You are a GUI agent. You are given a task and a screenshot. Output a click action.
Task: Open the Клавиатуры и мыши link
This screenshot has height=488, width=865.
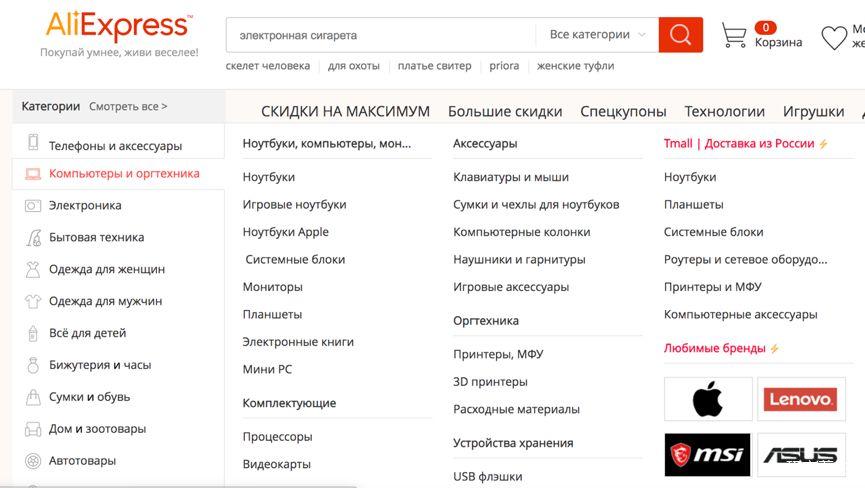[511, 177]
